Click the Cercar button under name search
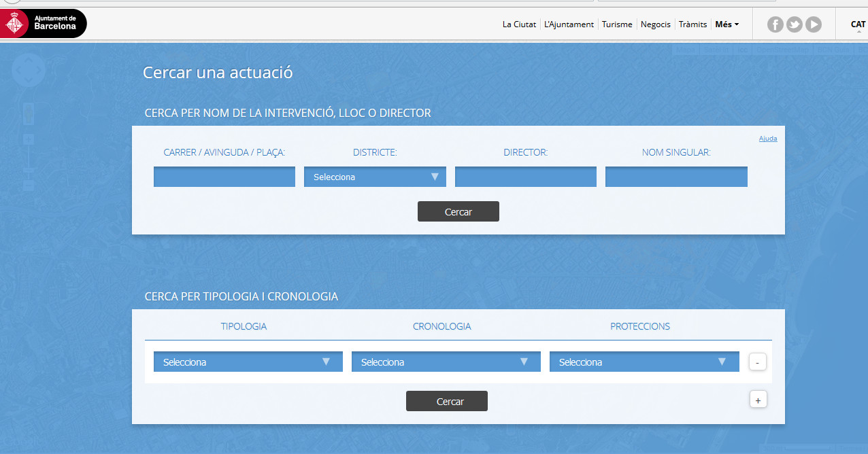The image size is (868, 454). [458, 211]
